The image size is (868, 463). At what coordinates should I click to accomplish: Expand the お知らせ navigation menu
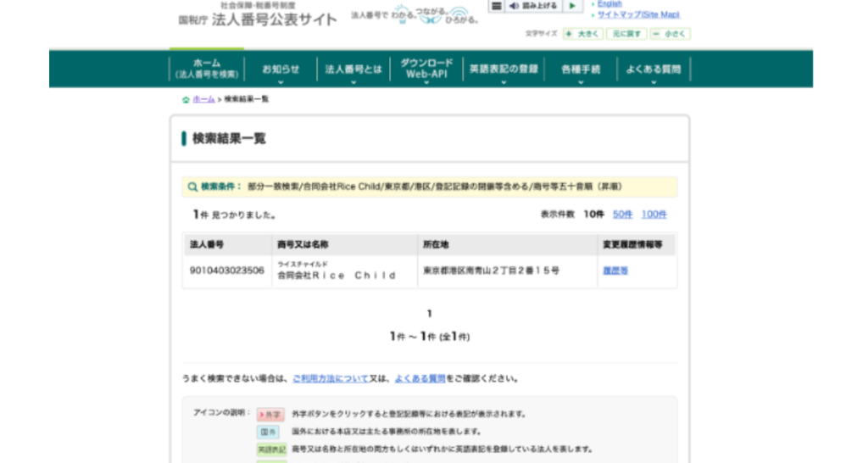281,70
